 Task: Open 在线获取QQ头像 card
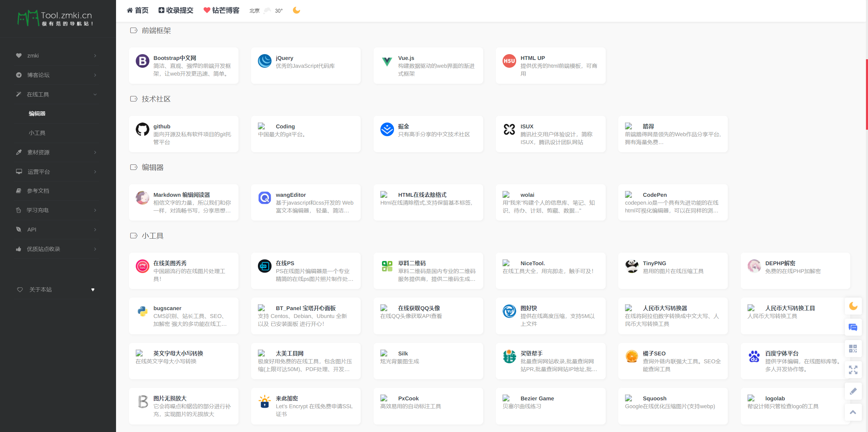(x=428, y=316)
